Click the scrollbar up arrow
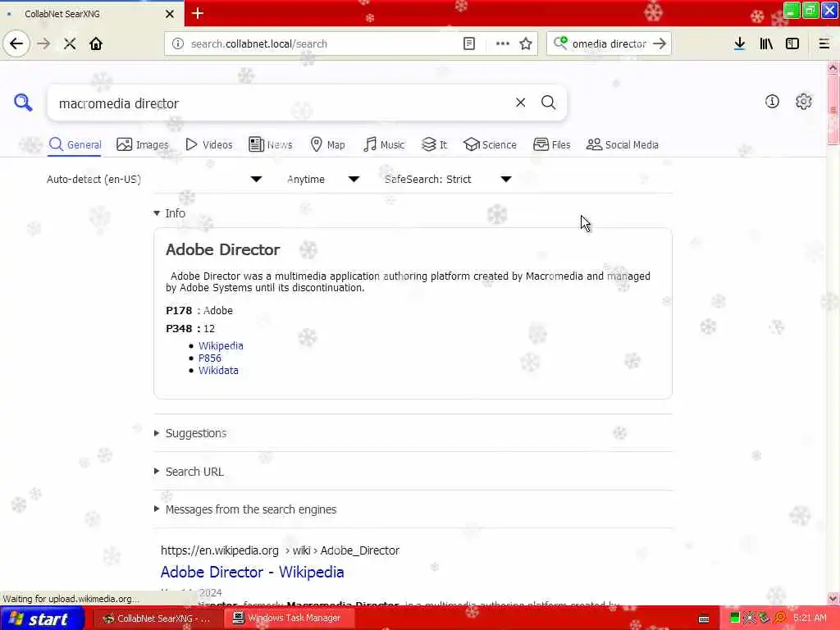The width and height of the screenshot is (840, 630). tap(833, 67)
